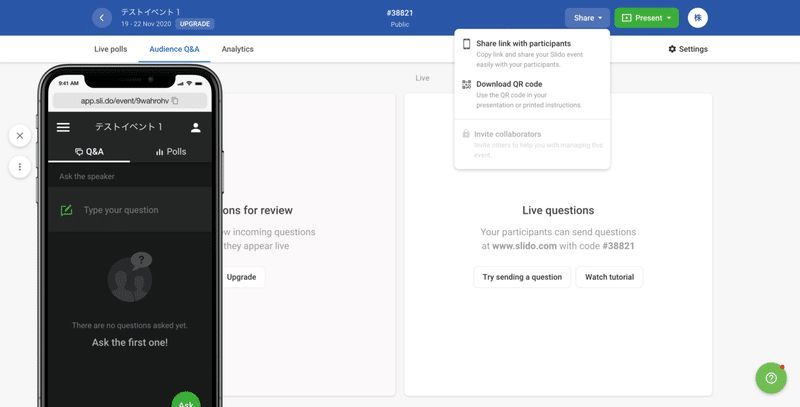
Task: Click the green edit question icon
Action: point(66,210)
